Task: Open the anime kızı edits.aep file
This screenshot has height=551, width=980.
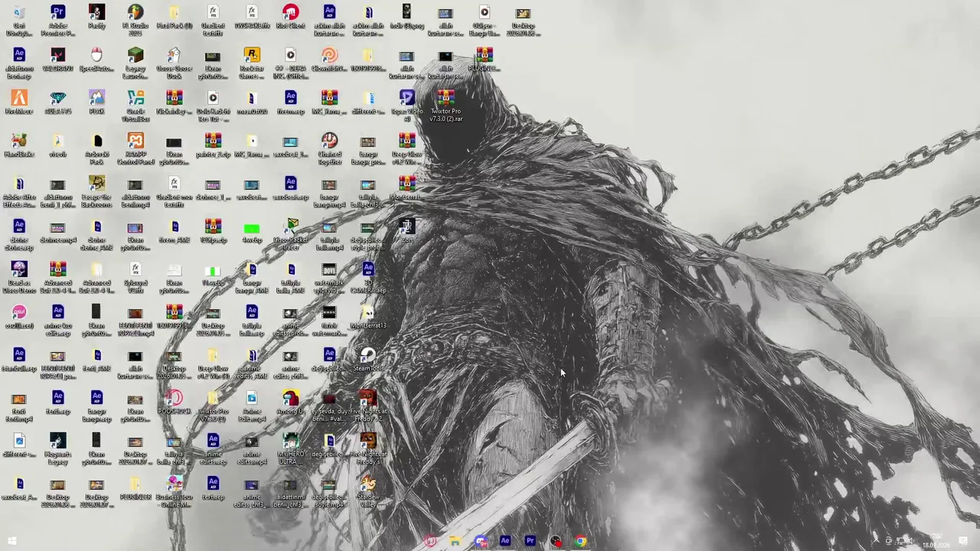Action: point(57,321)
